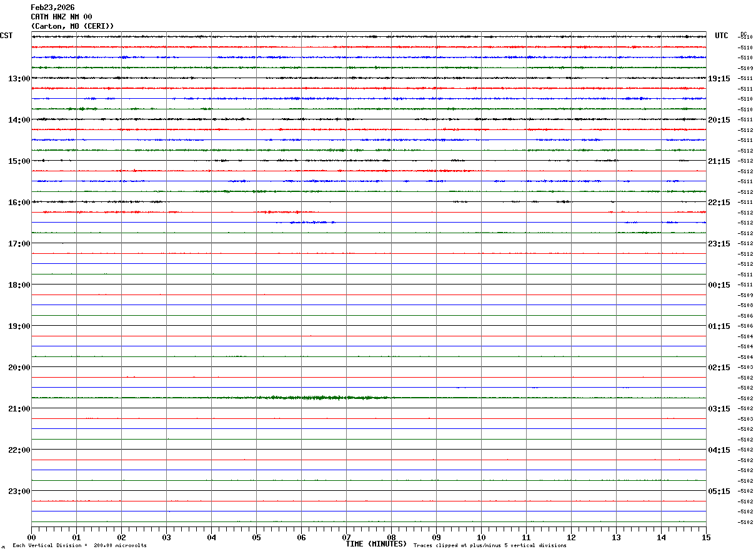
Task: Click minute 11 on the time axis
Action: 526,537
